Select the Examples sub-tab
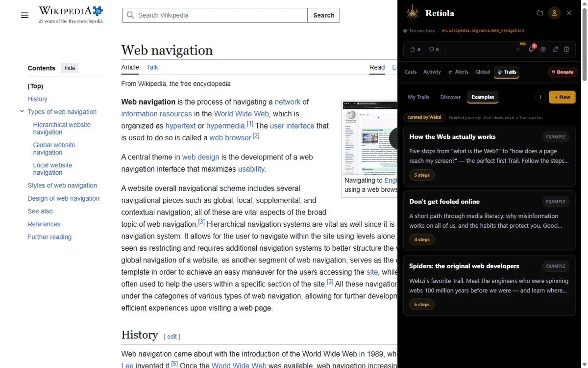588x368 pixels. point(483,97)
